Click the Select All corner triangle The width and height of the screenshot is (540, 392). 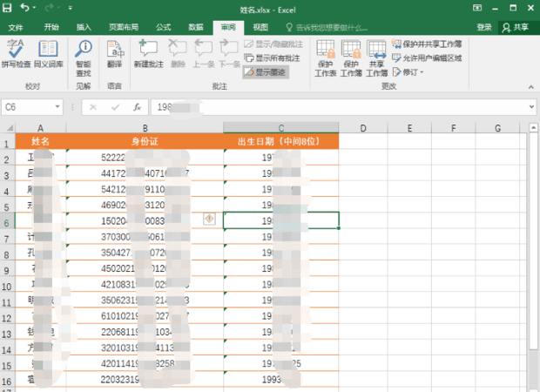[x=10, y=128]
